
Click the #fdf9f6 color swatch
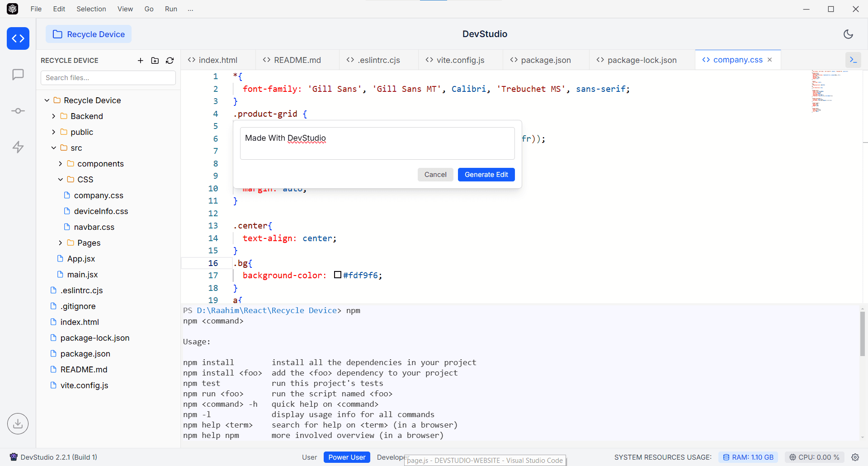[338, 275]
